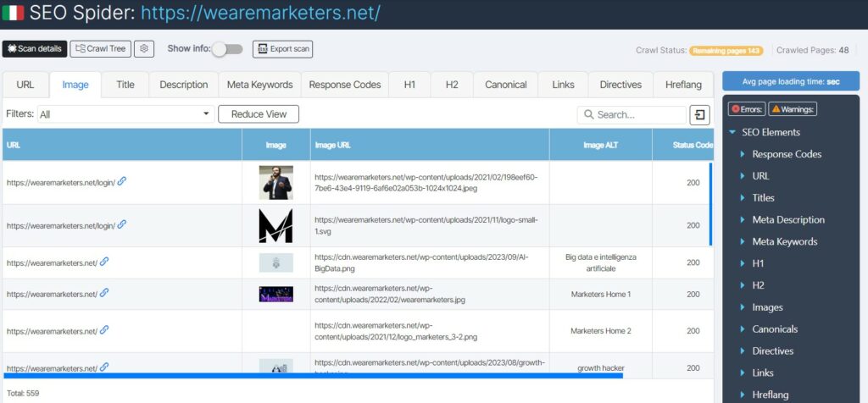Toggle the Show info switch
868x403 pixels.
[x=226, y=49]
